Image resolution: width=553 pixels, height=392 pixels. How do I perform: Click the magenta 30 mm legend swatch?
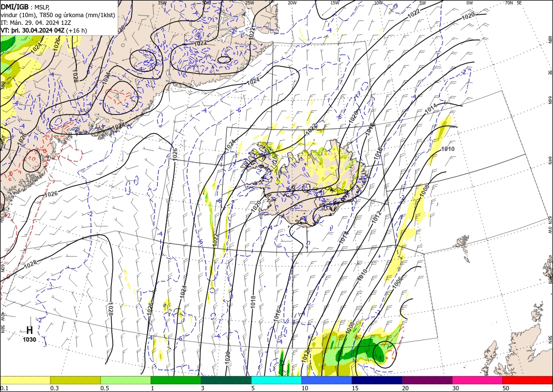[x=478, y=380]
